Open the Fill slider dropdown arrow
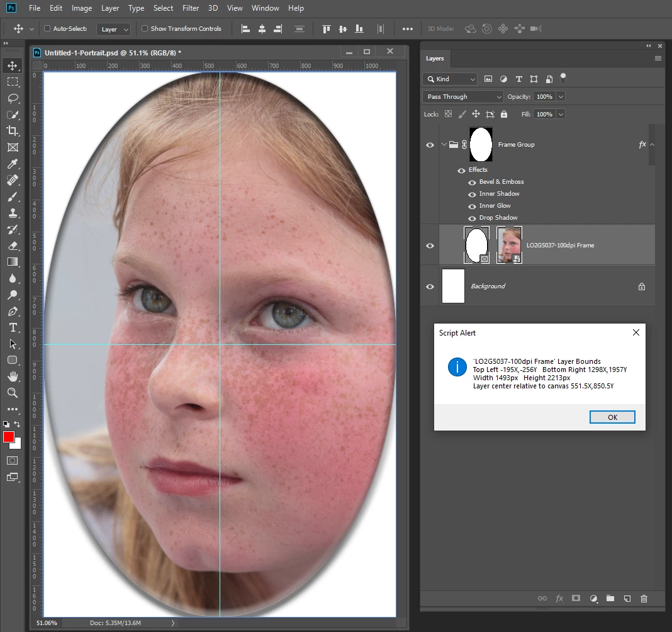Screen dimensions: 672x632 561,115
